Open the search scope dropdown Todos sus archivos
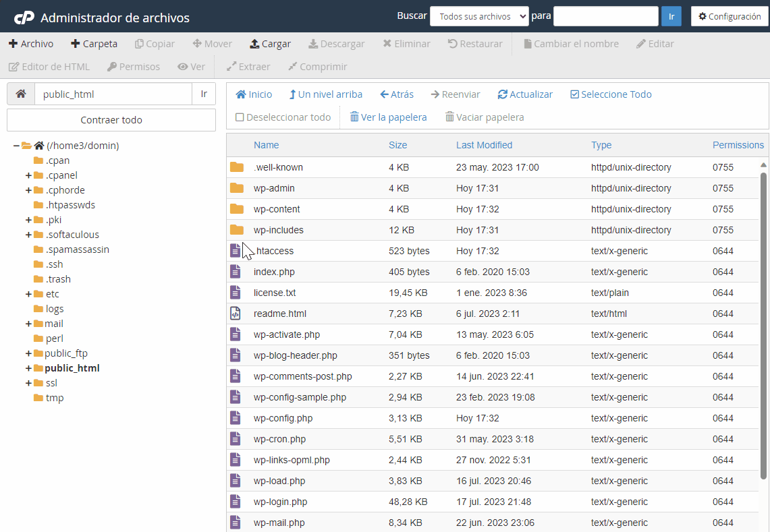The width and height of the screenshot is (770, 532). coord(478,16)
